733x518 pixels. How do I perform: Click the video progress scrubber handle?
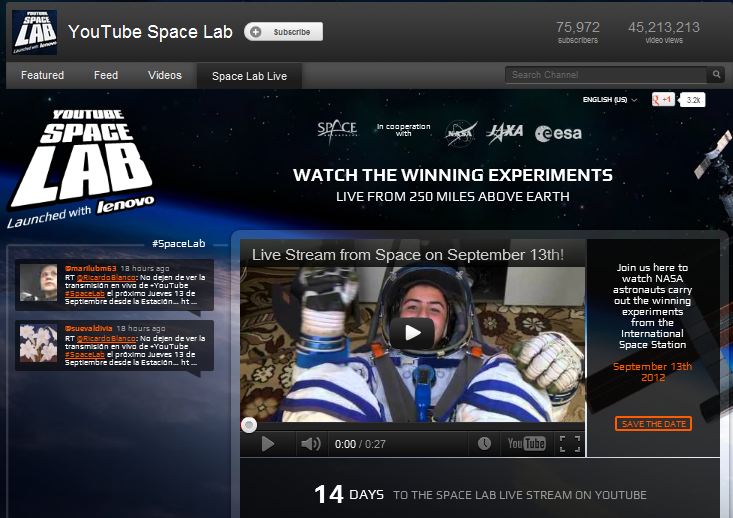(x=249, y=425)
